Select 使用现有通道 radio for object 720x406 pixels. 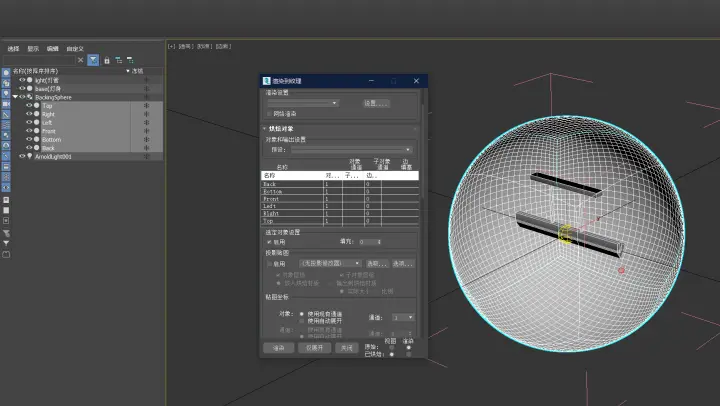302,314
